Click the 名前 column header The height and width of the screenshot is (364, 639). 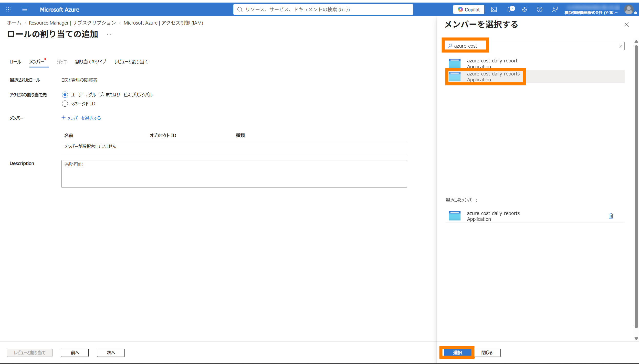[x=69, y=135]
